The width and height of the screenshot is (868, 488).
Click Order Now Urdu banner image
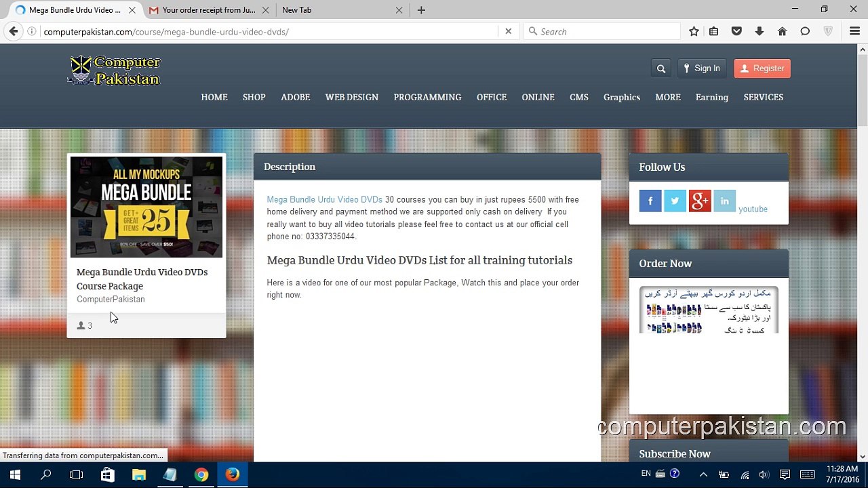[709, 310]
